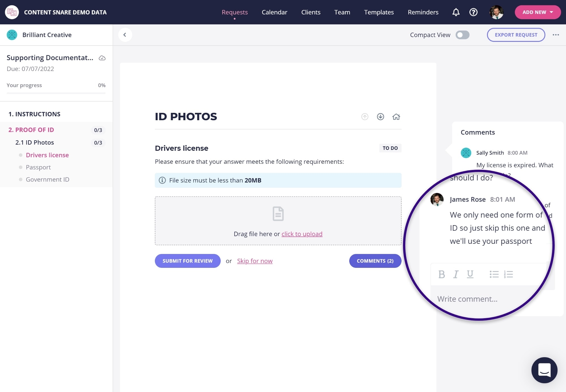Click the Content Snare logo icon
566x392 pixels.
click(12, 12)
